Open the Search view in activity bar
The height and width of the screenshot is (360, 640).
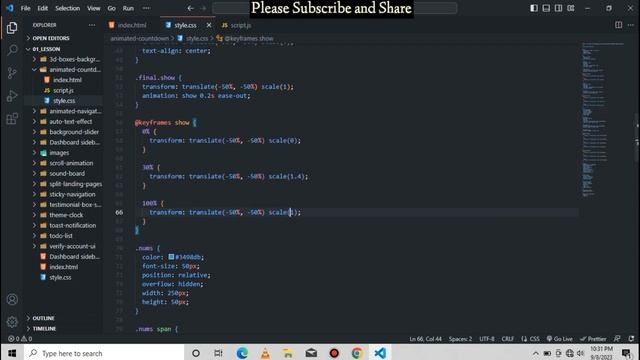(12, 50)
